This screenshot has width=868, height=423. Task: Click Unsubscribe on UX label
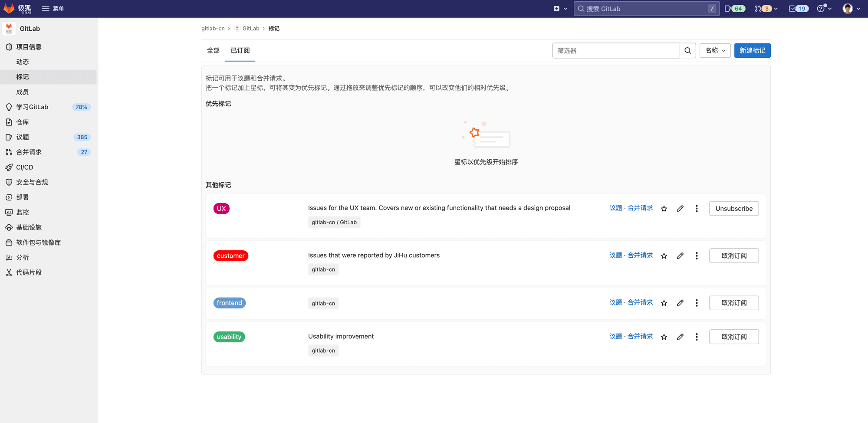click(734, 209)
